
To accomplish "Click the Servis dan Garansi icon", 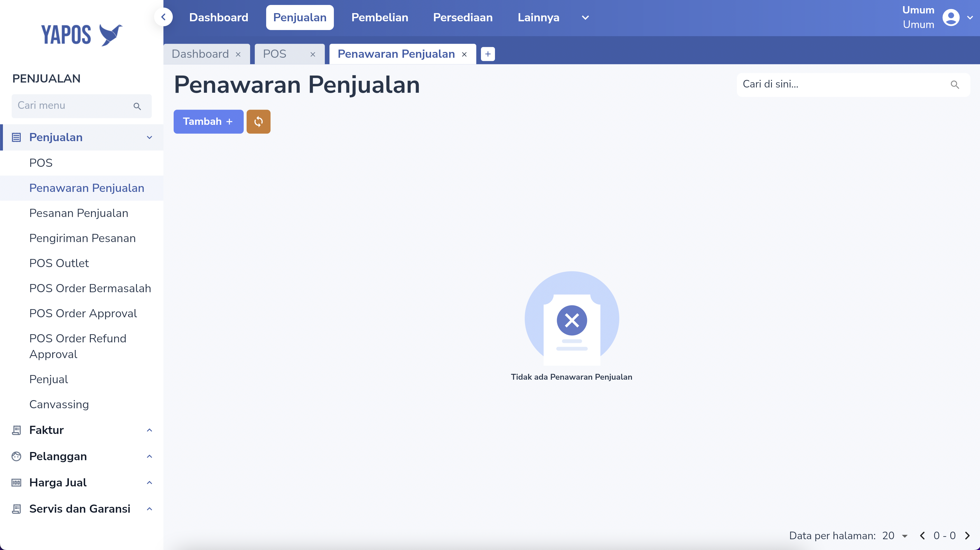I will point(16,509).
